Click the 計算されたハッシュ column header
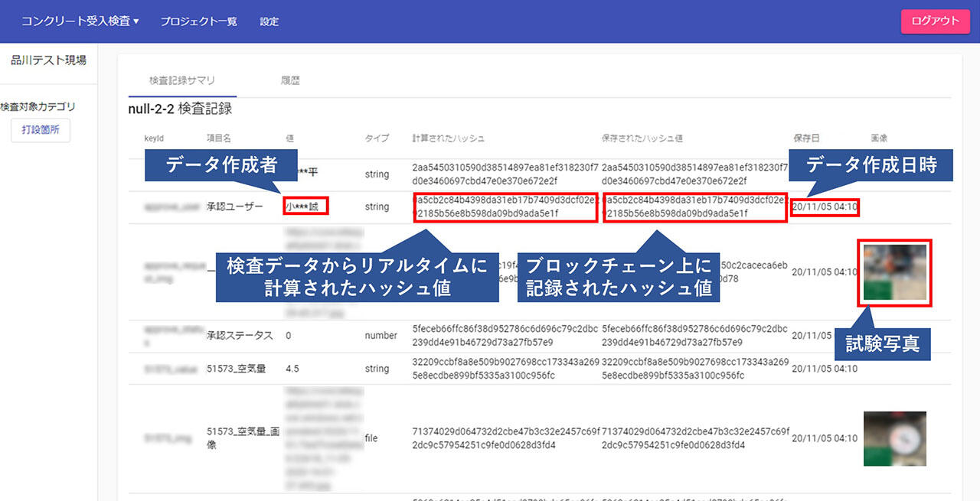 [x=448, y=138]
